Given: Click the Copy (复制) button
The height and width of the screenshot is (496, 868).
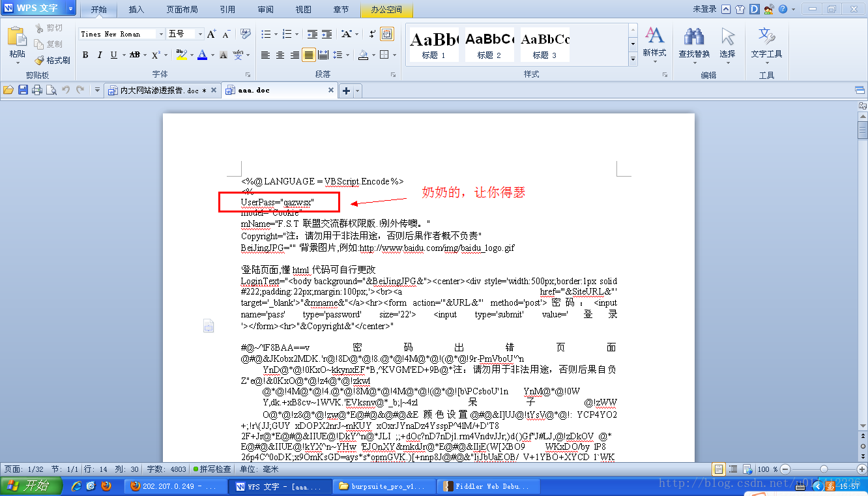Looking at the screenshot, I should 50,44.
